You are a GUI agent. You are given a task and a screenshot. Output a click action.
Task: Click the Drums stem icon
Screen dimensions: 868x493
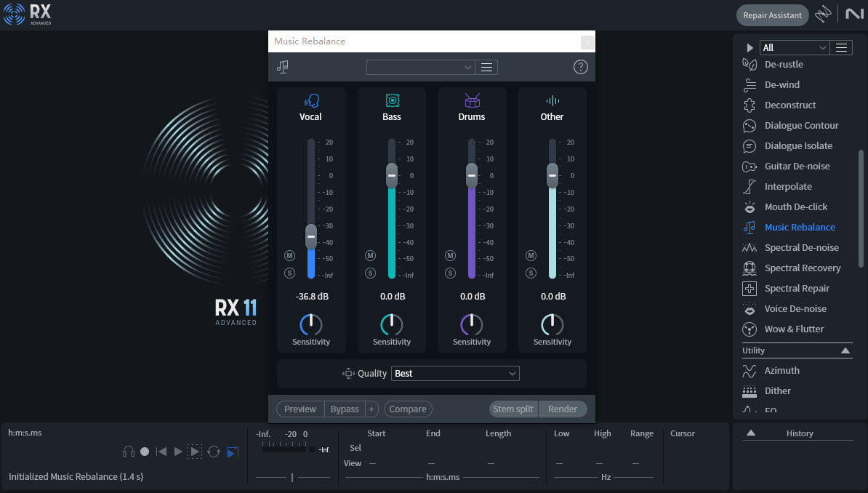[473, 100]
